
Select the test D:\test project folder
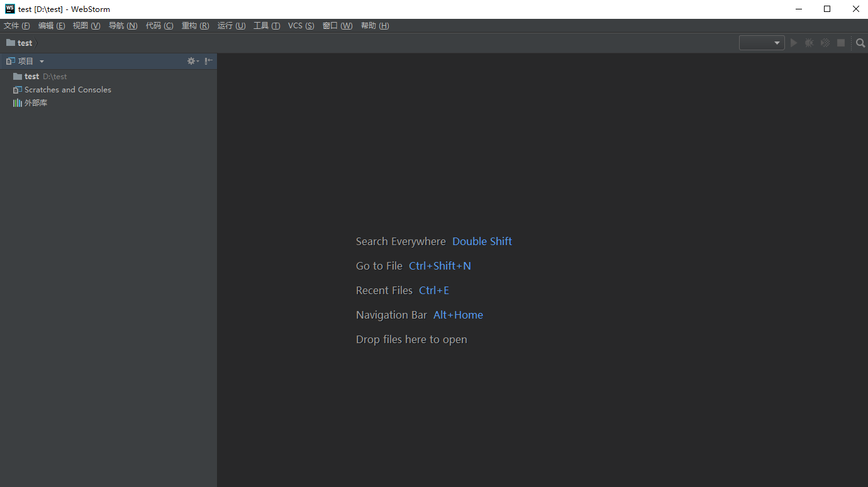[x=32, y=76]
